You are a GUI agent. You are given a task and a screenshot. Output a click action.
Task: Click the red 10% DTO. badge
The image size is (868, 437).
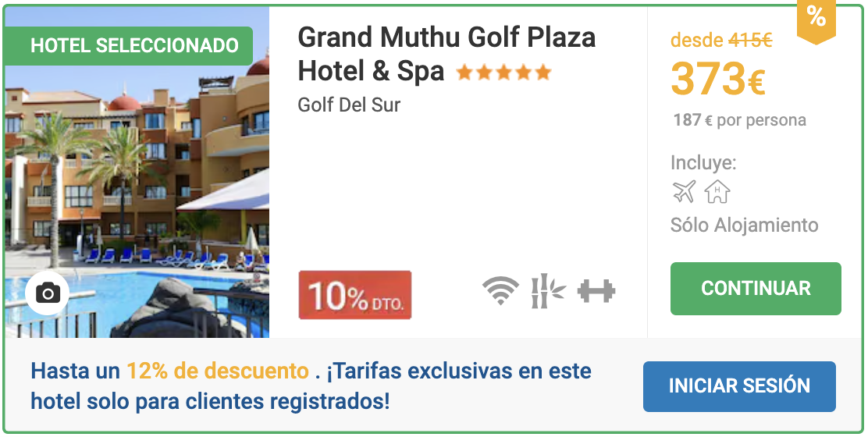tap(355, 295)
